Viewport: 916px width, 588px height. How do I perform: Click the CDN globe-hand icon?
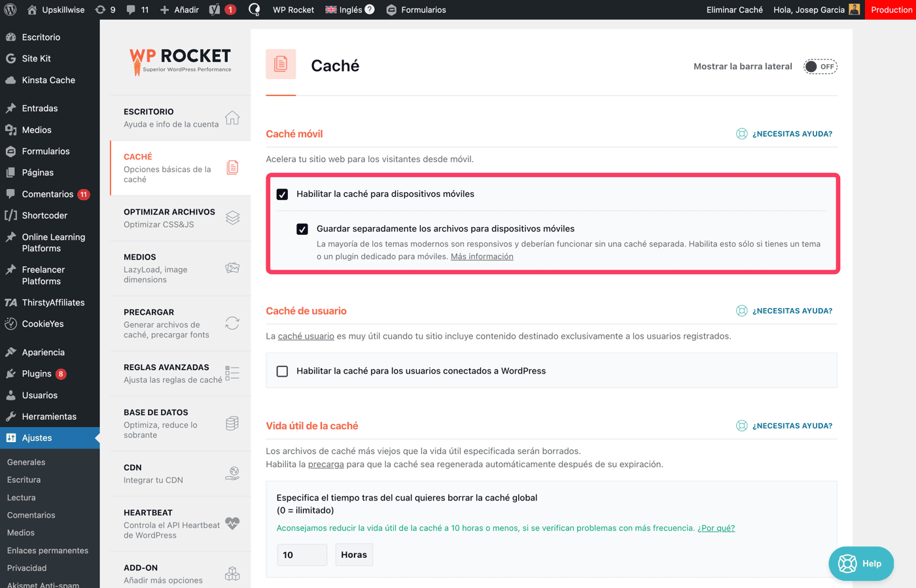[232, 474]
